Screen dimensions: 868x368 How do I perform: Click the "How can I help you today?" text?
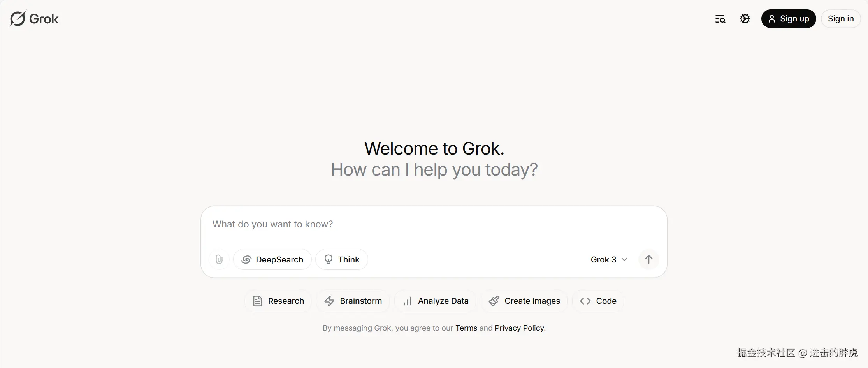point(434,170)
